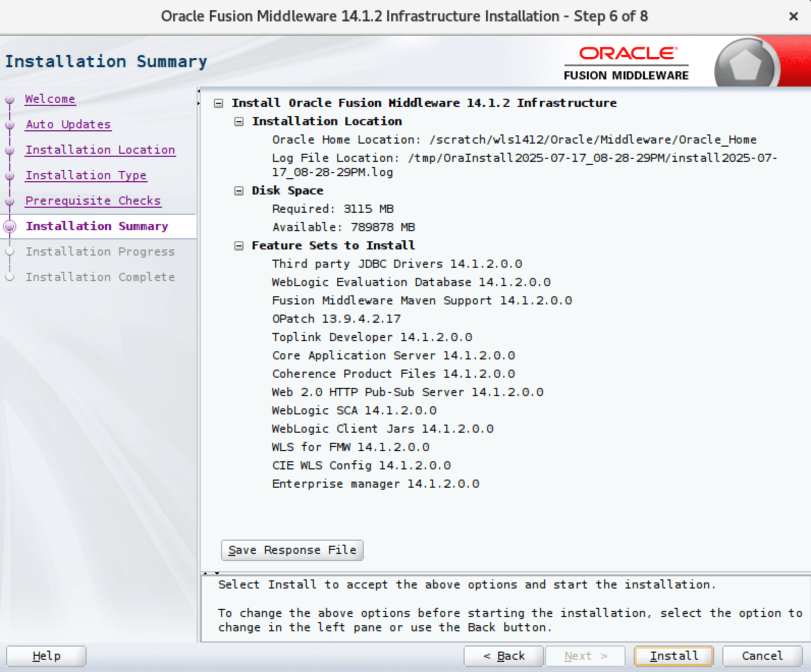Select CIE WLS Config 14.1.2.0.0
Screen dimensions: 811x672
coord(361,467)
